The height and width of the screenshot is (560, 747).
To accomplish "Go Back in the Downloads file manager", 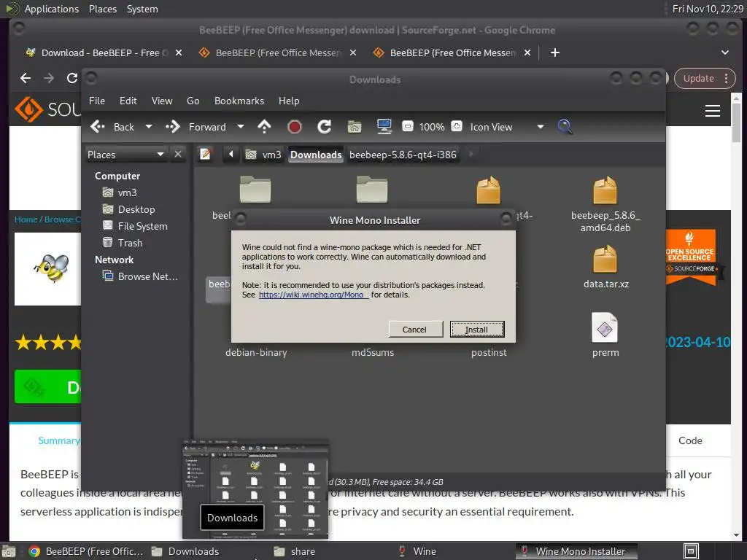I will tap(113, 127).
